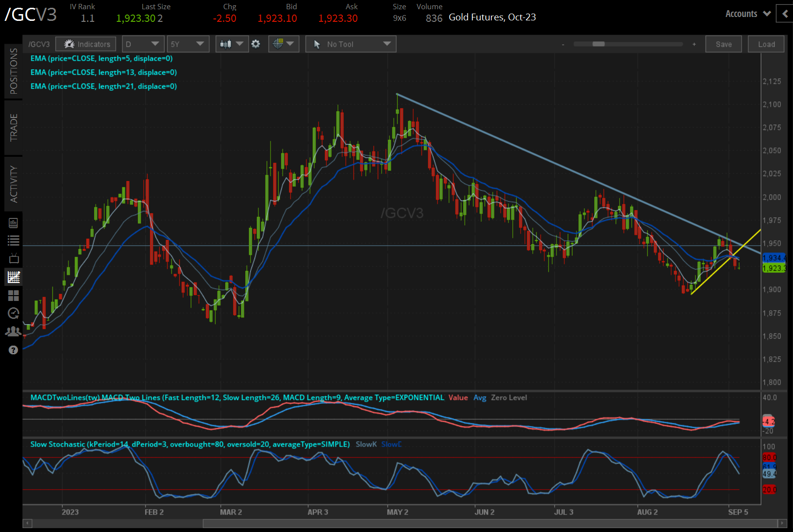Open the watchlist icon in sidebar
The image size is (793, 532).
(x=14, y=240)
